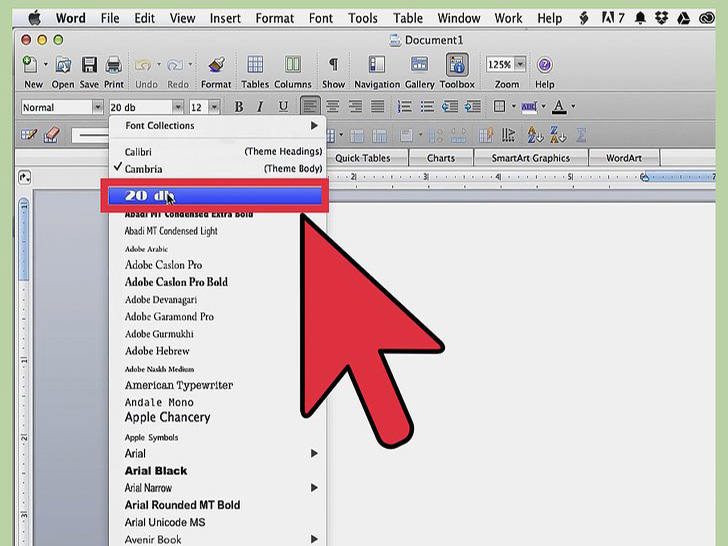This screenshot has height=546, width=728.
Task: Open the File menu
Action: pyautogui.click(x=110, y=18)
